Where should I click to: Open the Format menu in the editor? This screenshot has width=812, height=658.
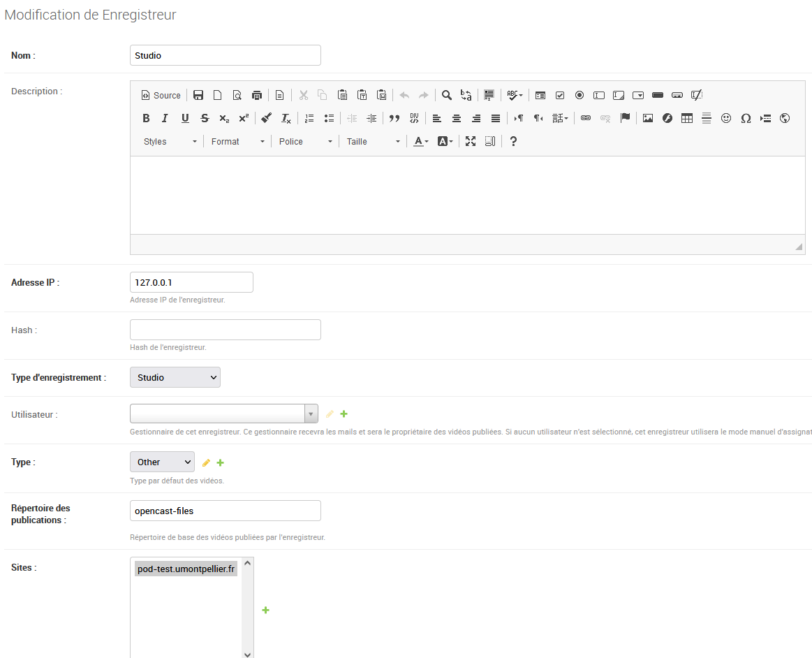pyautogui.click(x=237, y=141)
